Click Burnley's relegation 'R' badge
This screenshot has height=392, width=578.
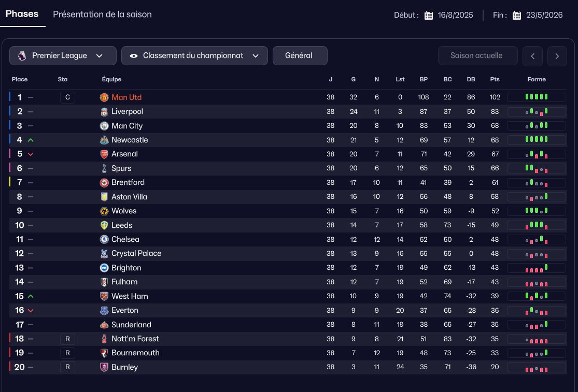[x=67, y=367]
